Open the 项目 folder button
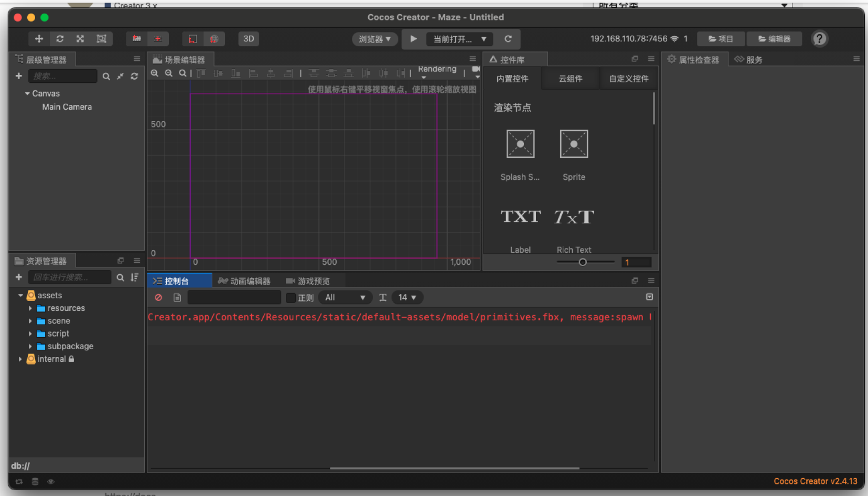 click(x=722, y=39)
